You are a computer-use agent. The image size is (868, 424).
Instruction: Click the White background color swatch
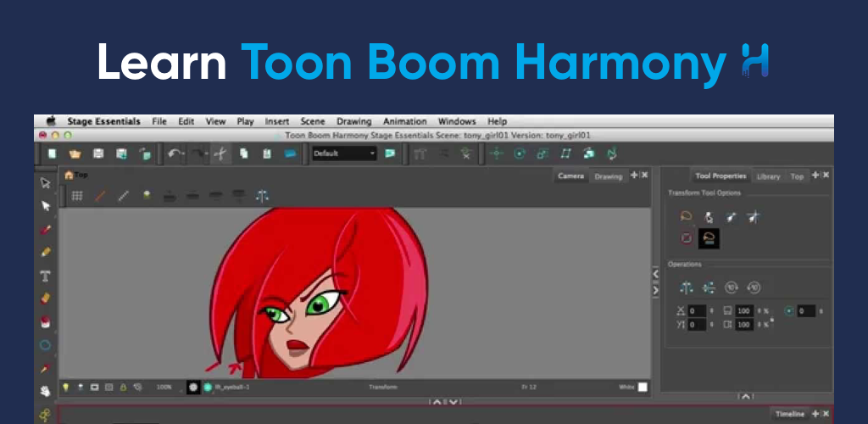click(x=643, y=388)
